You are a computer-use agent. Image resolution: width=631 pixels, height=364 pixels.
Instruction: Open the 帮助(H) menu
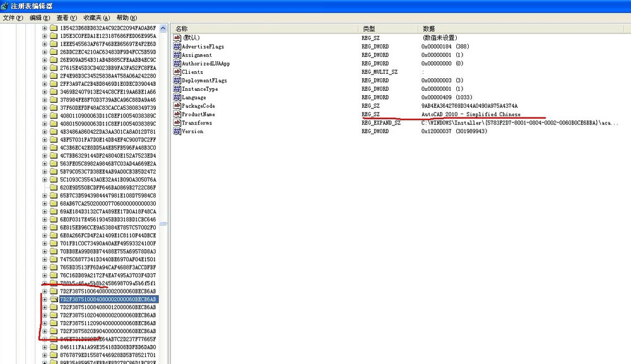coord(127,18)
